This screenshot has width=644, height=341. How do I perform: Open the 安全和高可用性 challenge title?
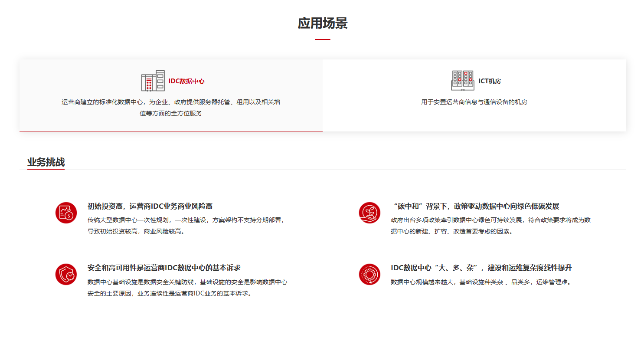(x=164, y=268)
